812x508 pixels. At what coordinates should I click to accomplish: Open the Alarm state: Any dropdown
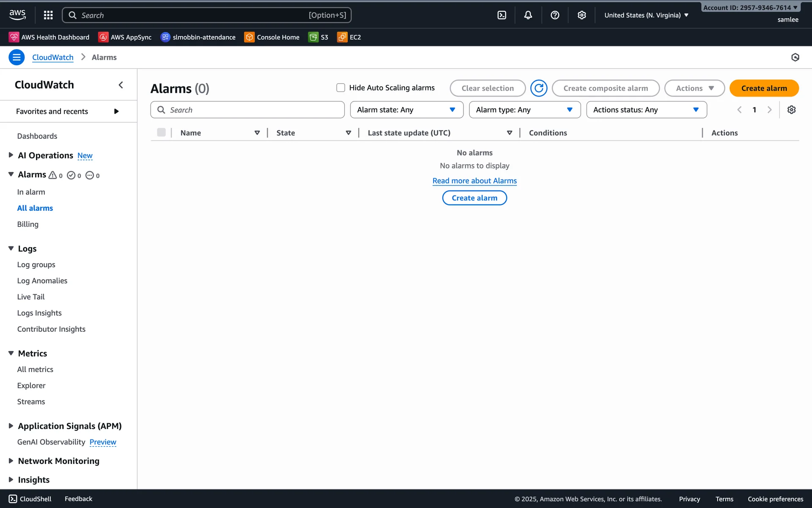[x=406, y=110]
